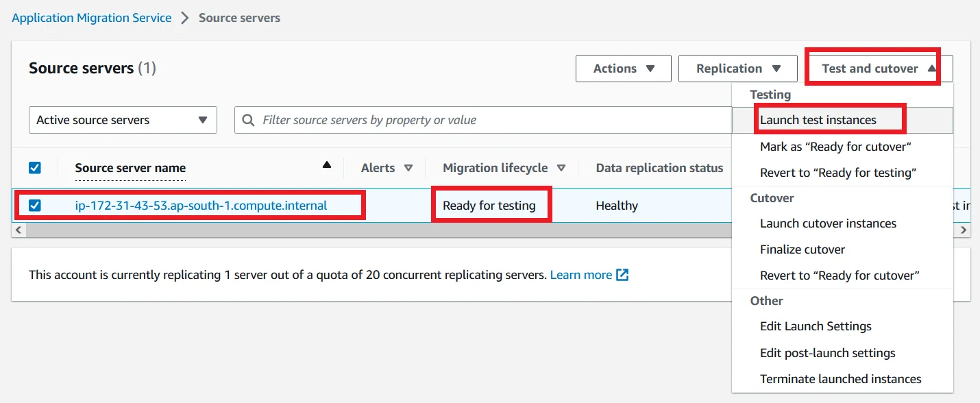Open the Actions dropdown button
This screenshot has width=980, height=403.
pyautogui.click(x=624, y=69)
